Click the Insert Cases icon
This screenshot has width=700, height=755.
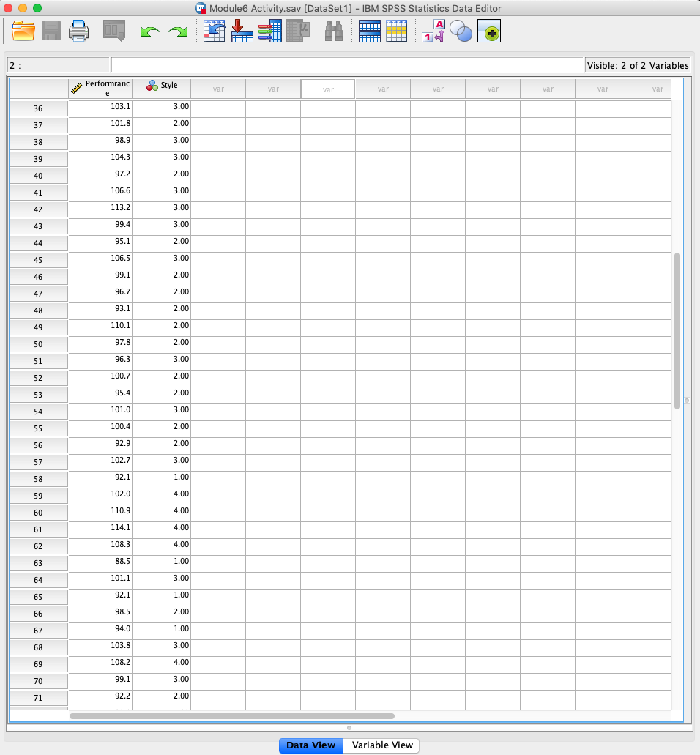[x=369, y=31]
